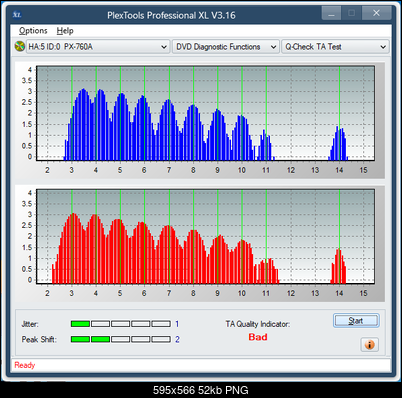Click the red histogram chart
This screenshot has width=402, height=398.
point(205,236)
